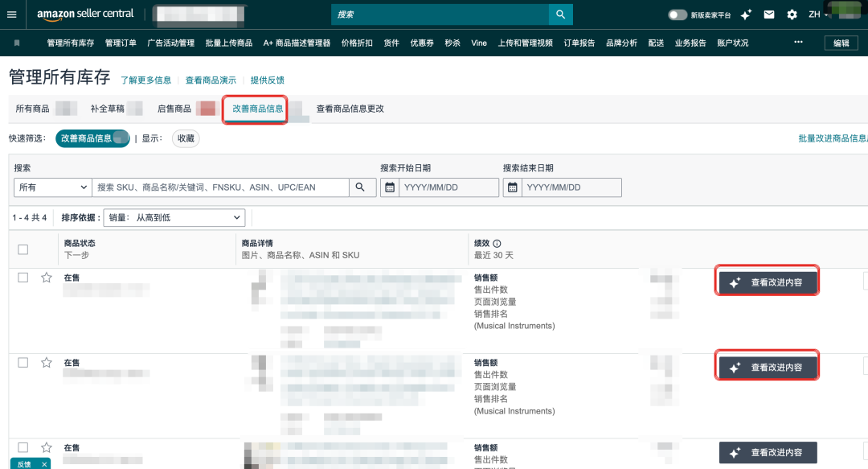Check the third product row checkbox
The image size is (868, 469).
[23, 447]
